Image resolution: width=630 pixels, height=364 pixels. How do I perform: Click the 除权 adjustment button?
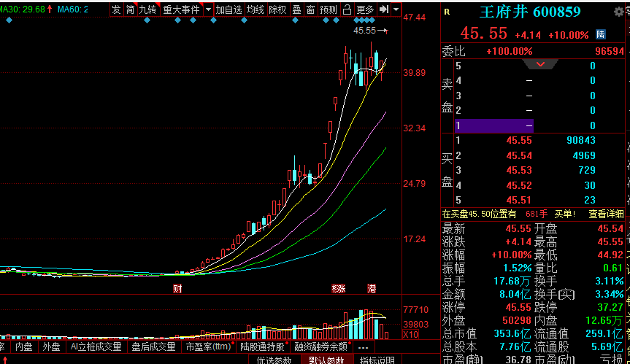[x=277, y=9]
